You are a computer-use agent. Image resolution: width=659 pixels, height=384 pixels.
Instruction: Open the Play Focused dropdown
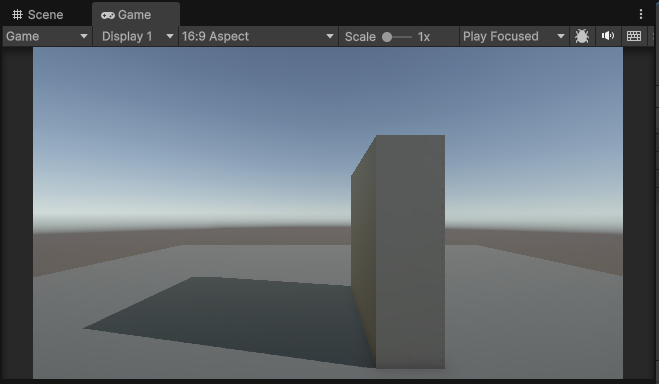click(x=514, y=36)
